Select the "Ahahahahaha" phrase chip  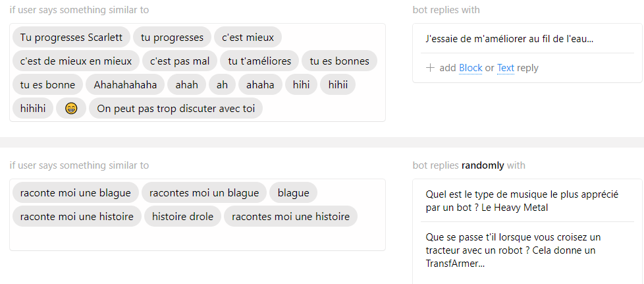point(125,84)
